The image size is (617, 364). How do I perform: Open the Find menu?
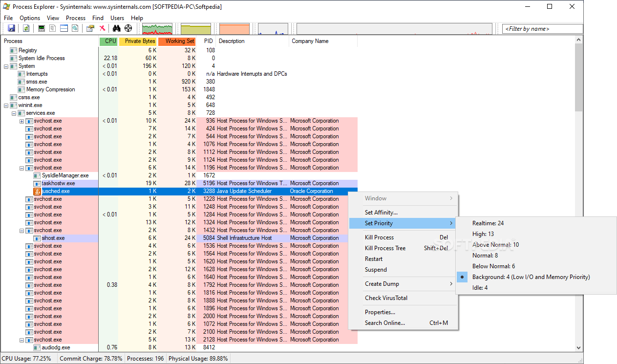tap(98, 18)
